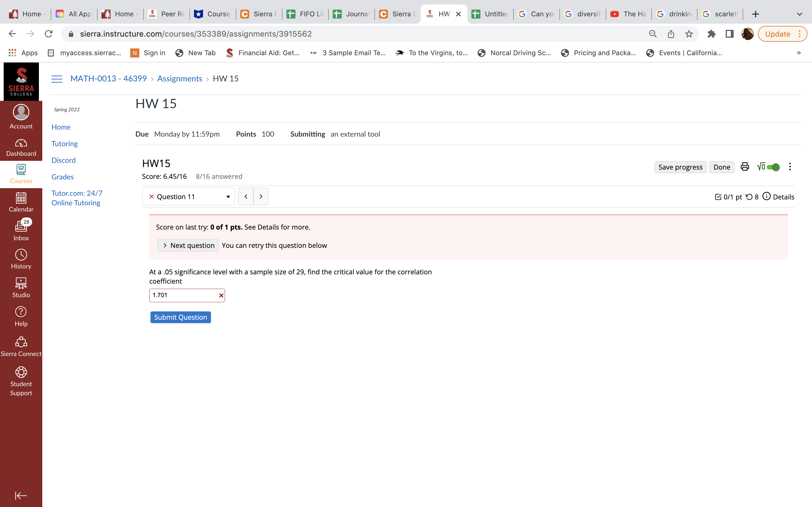The height and width of the screenshot is (507, 812).
Task: Open the three-dot options menu
Action: [790, 167]
